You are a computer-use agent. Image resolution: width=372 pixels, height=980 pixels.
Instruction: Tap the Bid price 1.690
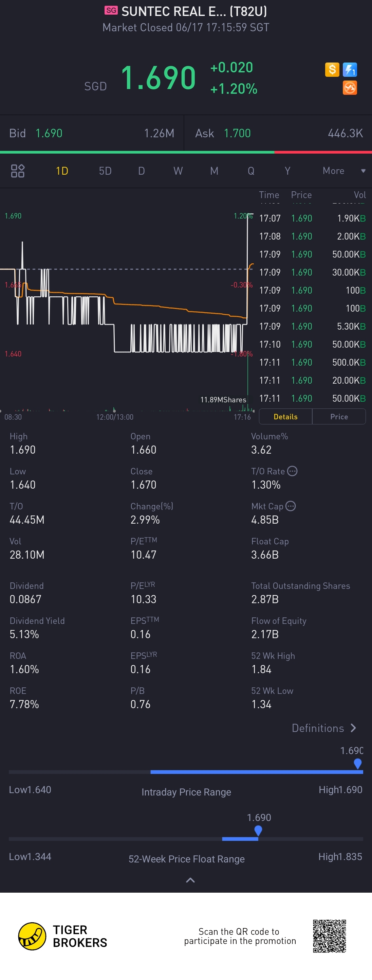coord(49,133)
